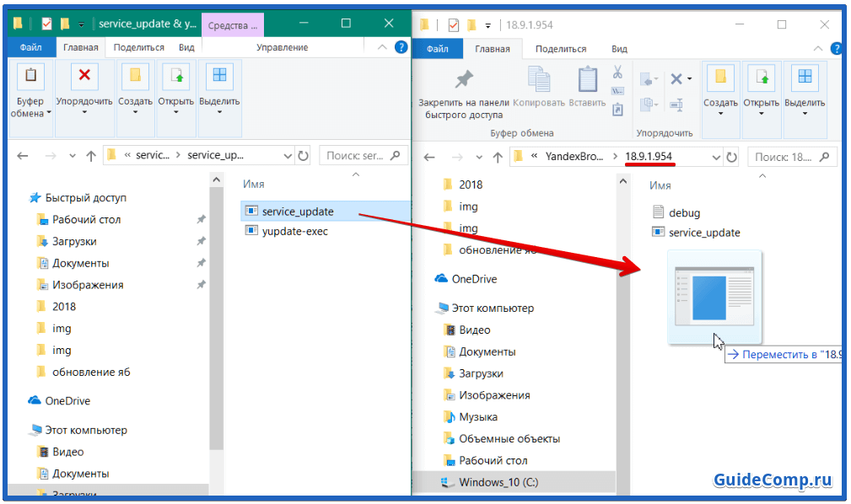The width and height of the screenshot is (851, 504).
Task: Click the rename icon in right window ribbon
Action: tap(676, 105)
